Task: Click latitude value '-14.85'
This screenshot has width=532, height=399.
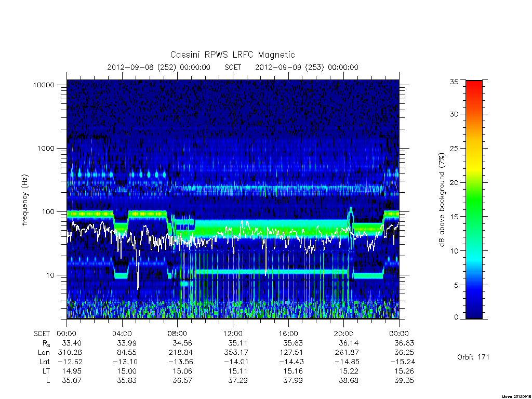Action: point(347,362)
